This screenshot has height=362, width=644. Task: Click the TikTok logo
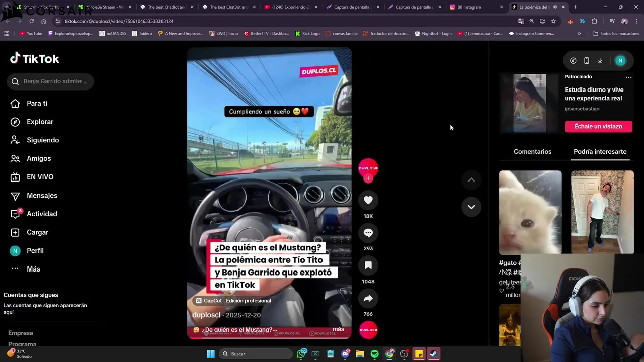(35, 59)
